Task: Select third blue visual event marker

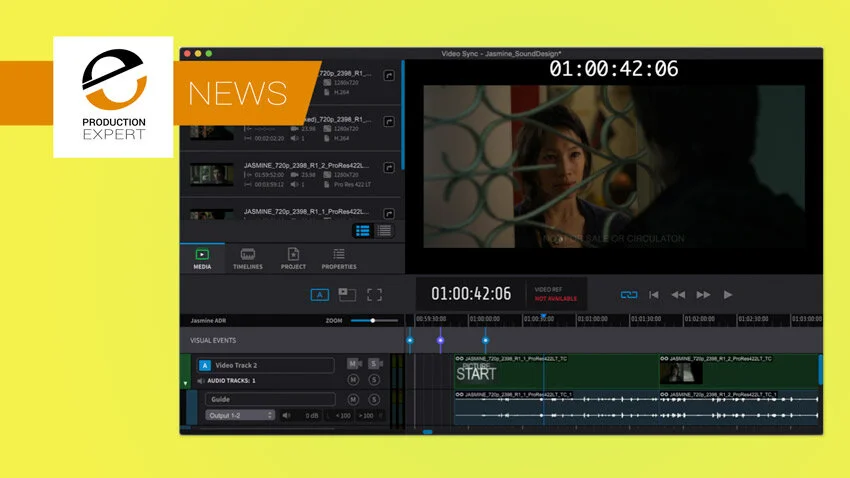Action: point(485,340)
